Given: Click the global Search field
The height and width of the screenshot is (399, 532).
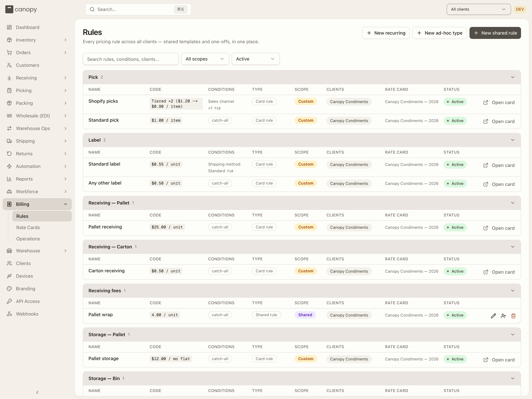Looking at the screenshot, I should (x=138, y=9).
